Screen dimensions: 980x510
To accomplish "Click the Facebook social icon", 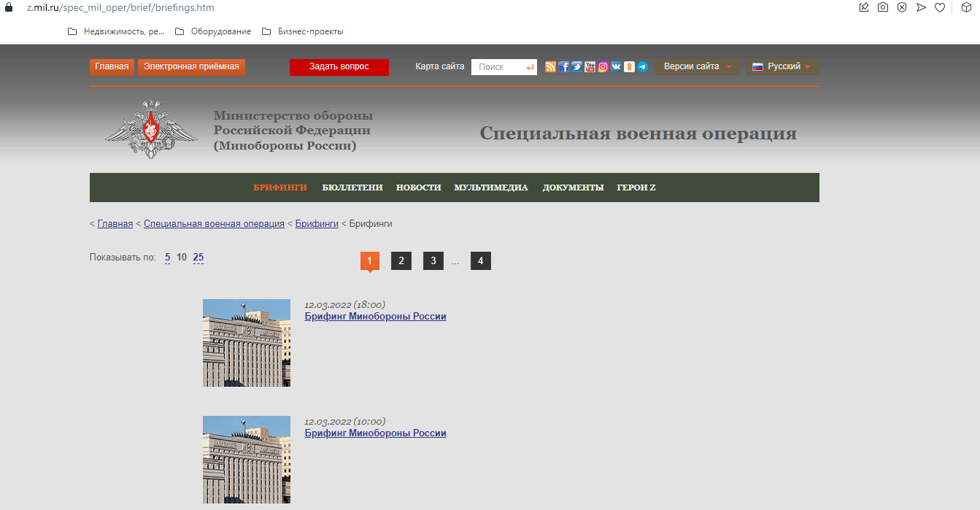I will (x=563, y=66).
